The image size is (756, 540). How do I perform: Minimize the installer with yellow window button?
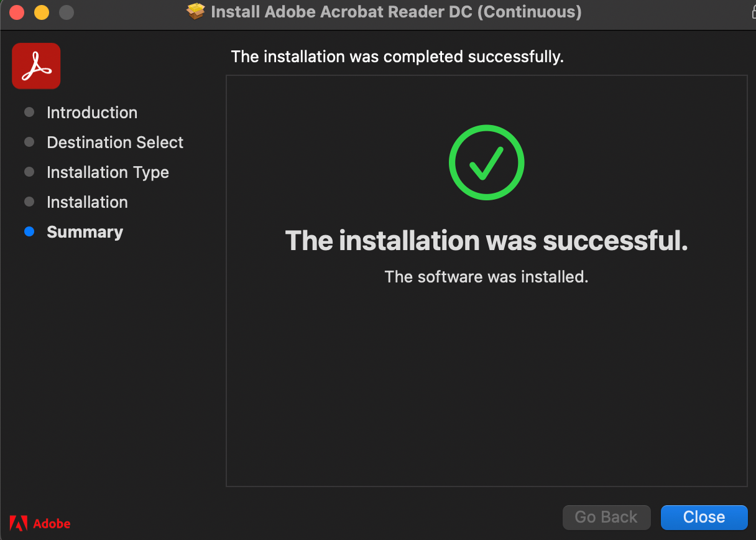coord(41,12)
